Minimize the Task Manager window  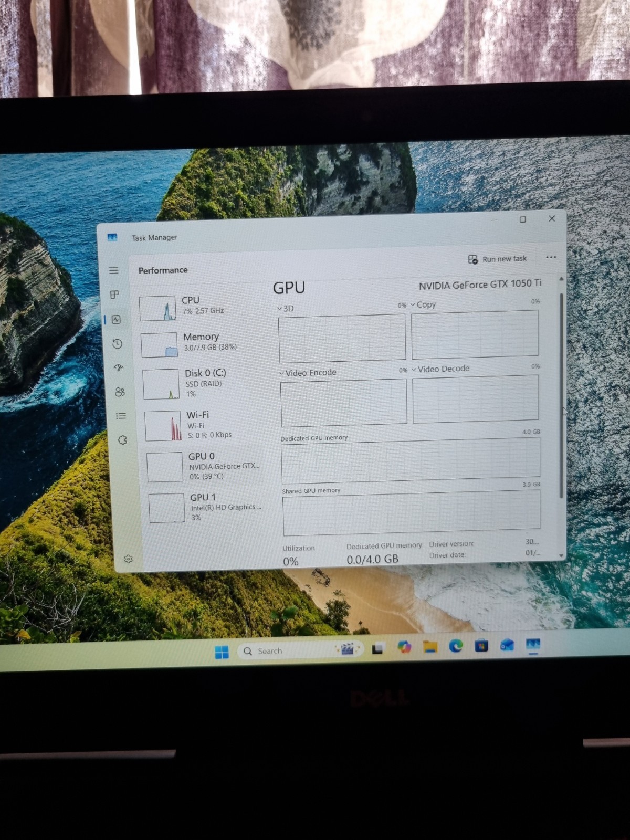click(493, 220)
